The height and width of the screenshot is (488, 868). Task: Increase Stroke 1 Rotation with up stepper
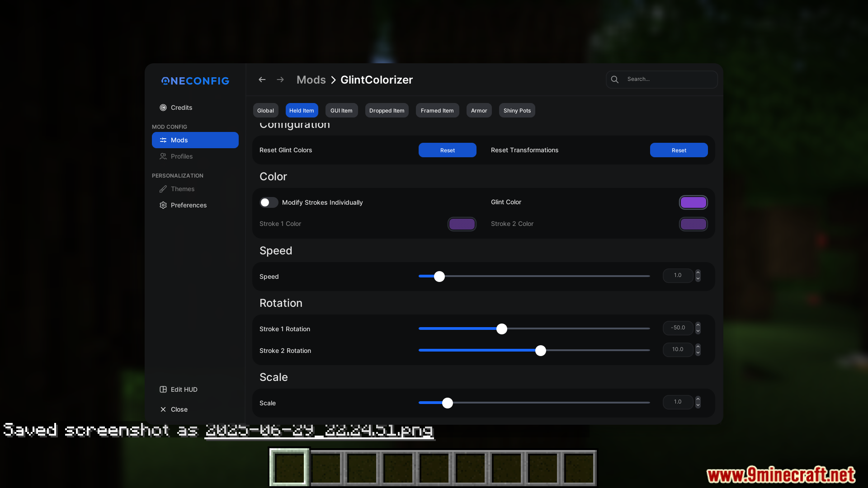698,325
